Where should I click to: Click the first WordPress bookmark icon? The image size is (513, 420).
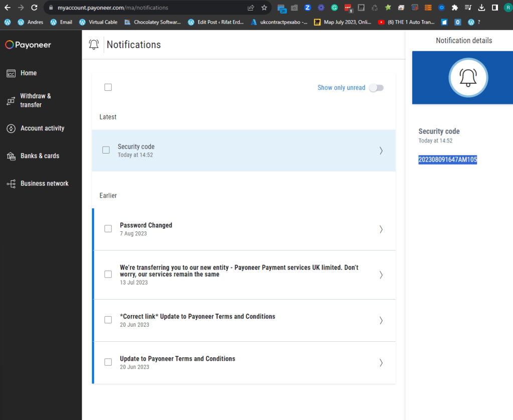tap(8, 22)
